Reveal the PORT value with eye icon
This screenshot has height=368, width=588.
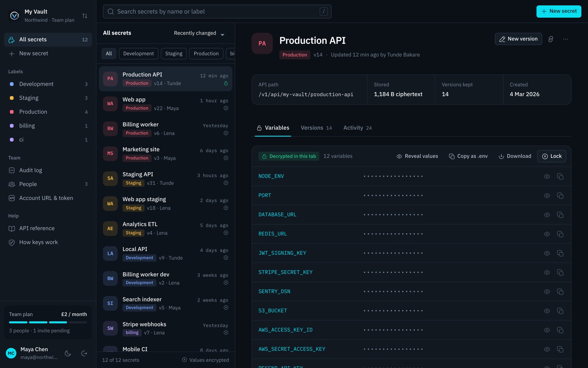click(x=547, y=195)
